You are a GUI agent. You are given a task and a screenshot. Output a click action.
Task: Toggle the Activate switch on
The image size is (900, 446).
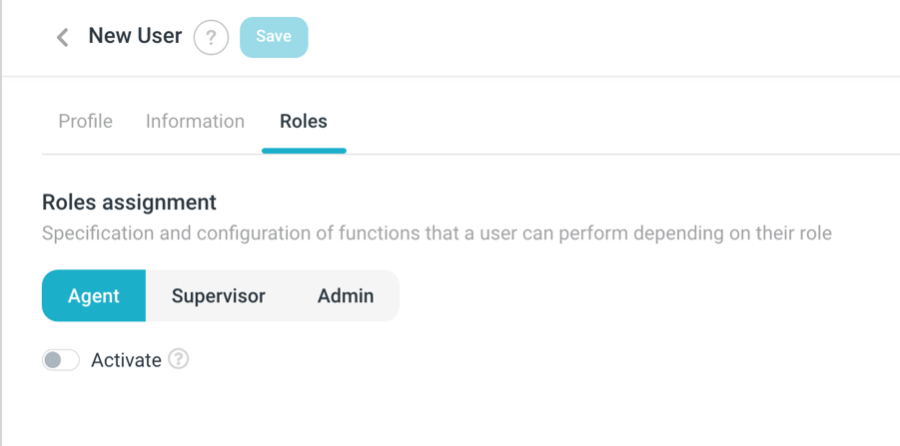(x=61, y=360)
